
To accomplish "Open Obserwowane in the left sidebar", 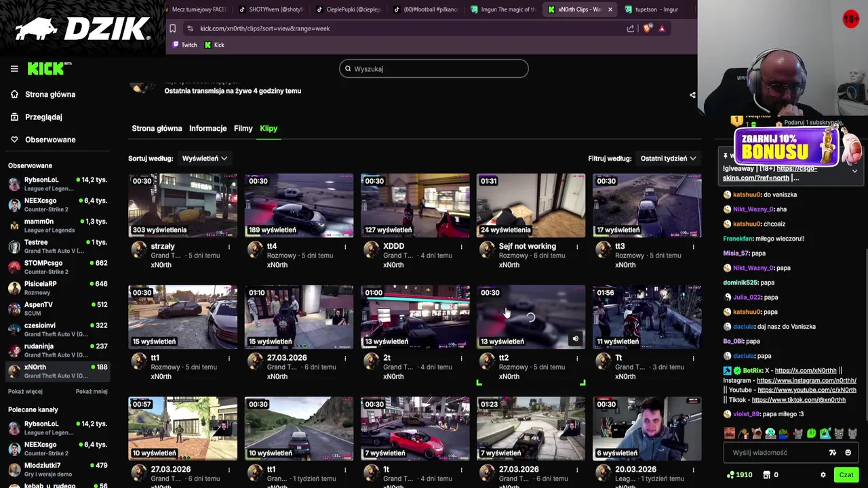I will 50,140.
